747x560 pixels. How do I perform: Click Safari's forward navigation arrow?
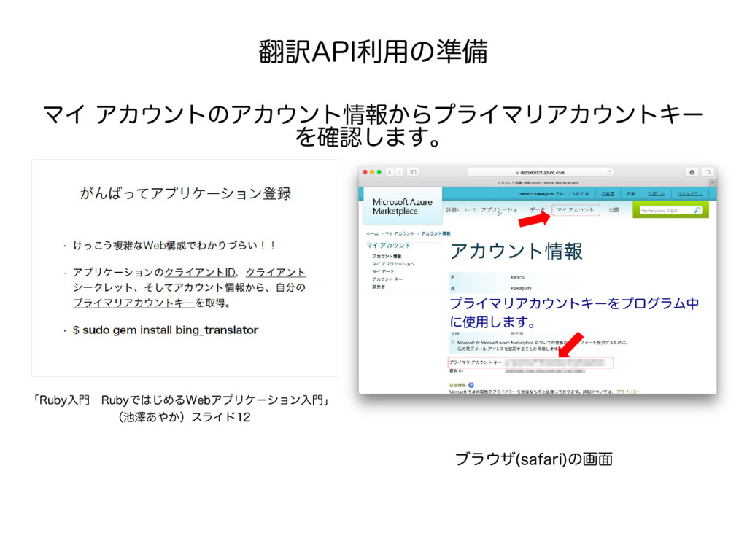[399, 172]
